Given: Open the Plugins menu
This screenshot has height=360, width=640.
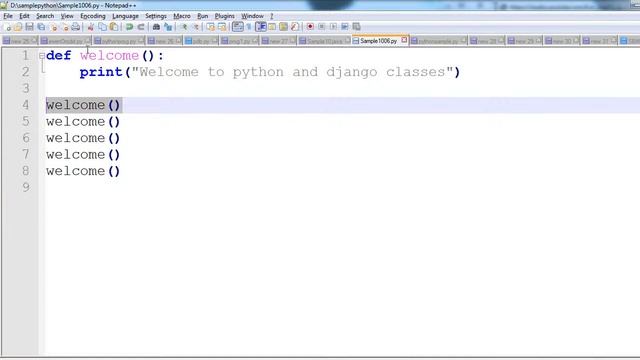Looking at the screenshot, I should click(x=224, y=16).
